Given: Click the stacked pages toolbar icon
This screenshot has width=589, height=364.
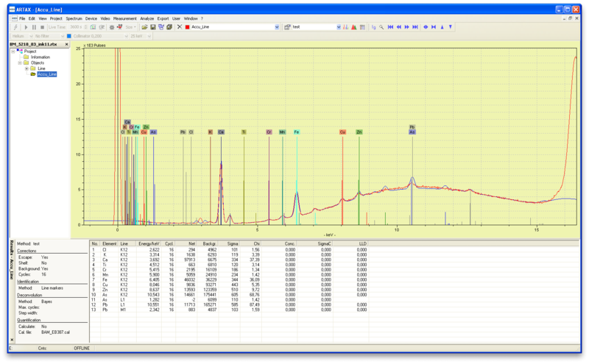Looking at the screenshot, I should 169,27.
